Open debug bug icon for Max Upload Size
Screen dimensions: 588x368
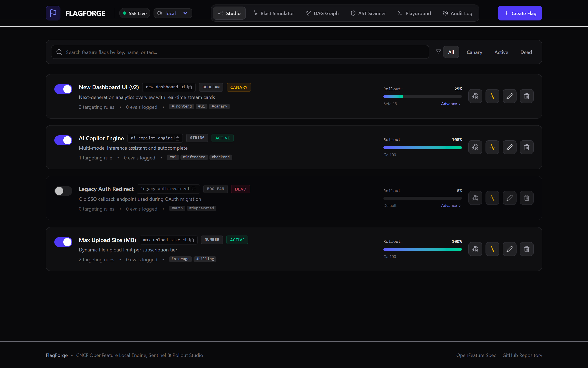click(x=475, y=249)
